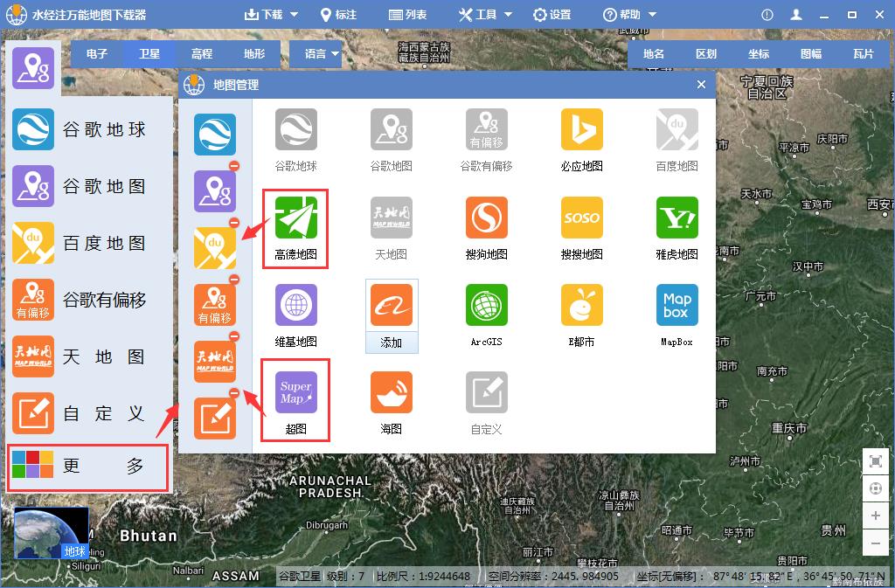This screenshot has height=588, width=895.
Task: Remove 谷歌有偏移 from sidebar via minus badge
Action: point(234,280)
